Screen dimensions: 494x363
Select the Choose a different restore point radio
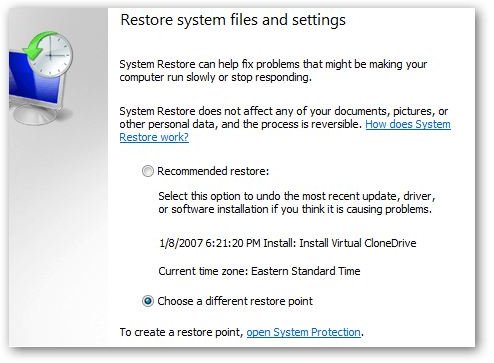coord(147,301)
